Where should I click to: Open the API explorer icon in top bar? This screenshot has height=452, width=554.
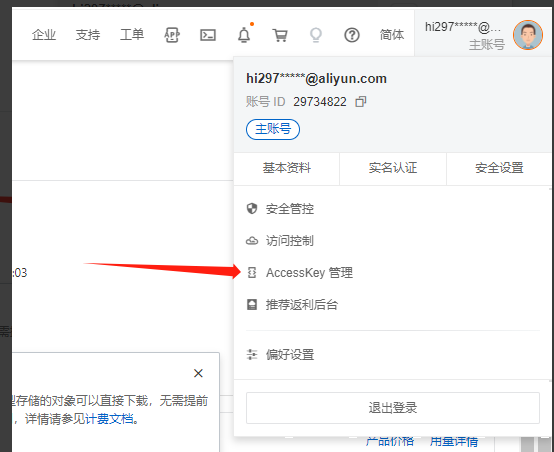172,35
